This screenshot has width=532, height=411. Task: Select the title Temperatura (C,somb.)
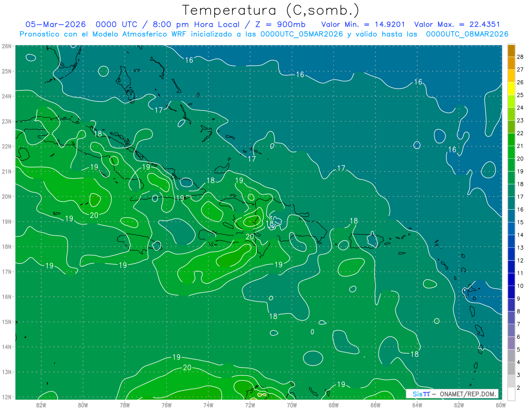pos(271,10)
